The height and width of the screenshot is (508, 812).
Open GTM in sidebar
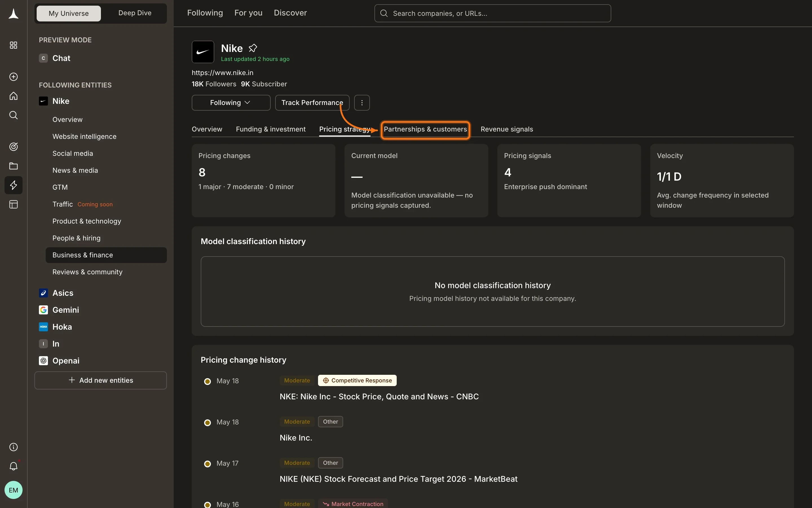[60, 187]
